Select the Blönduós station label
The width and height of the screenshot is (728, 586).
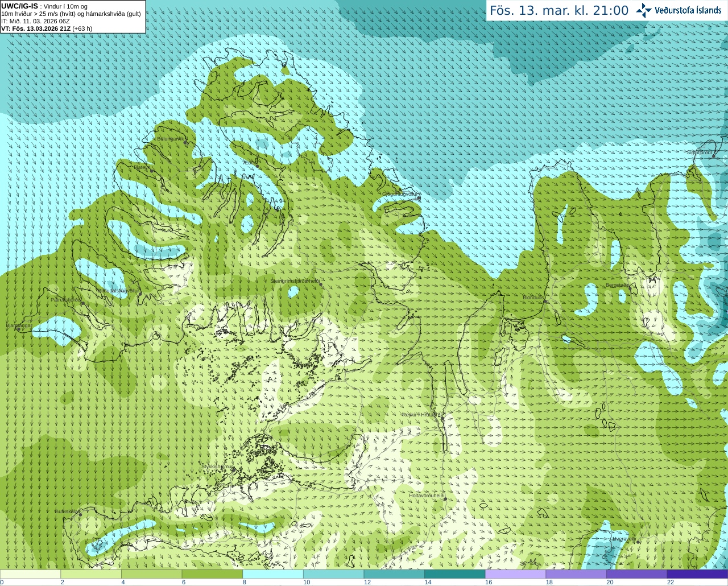coord(533,298)
